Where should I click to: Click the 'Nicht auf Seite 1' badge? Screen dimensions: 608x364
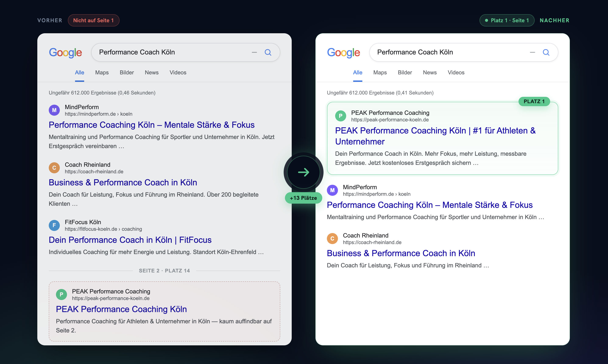coord(93,20)
